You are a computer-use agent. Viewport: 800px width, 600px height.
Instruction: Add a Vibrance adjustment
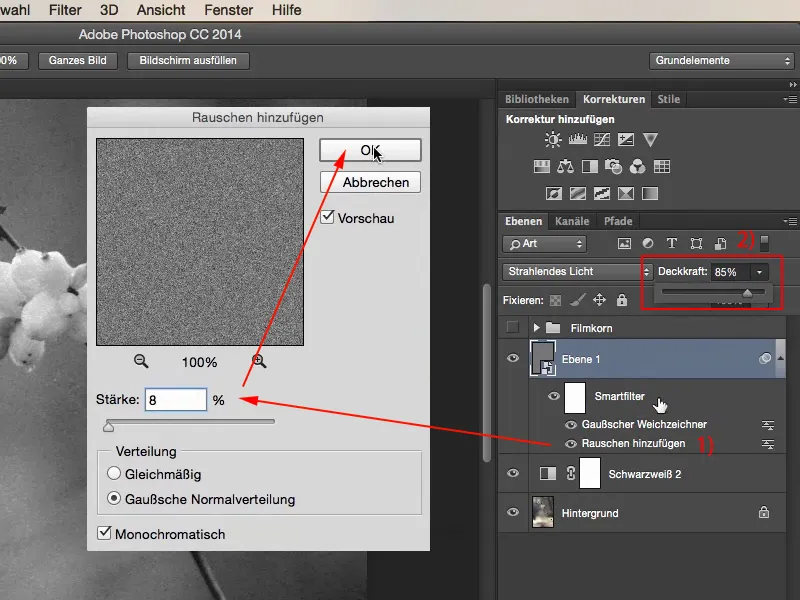[x=650, y=139]
